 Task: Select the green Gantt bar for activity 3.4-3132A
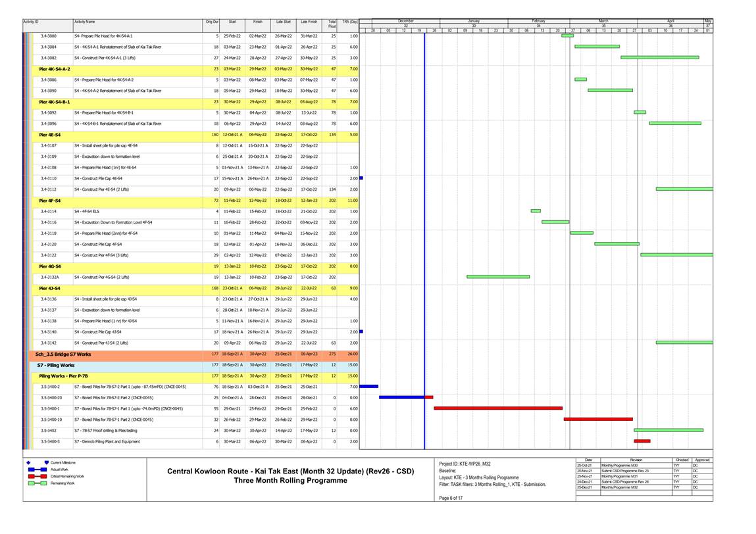click(497, 277)
